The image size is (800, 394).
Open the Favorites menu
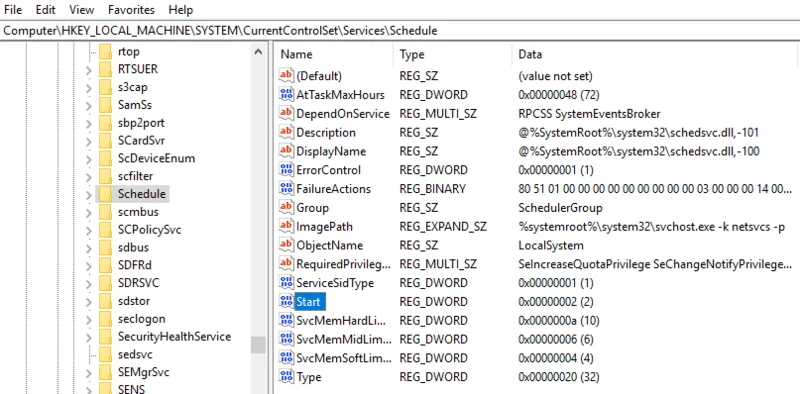coord(131,10)
